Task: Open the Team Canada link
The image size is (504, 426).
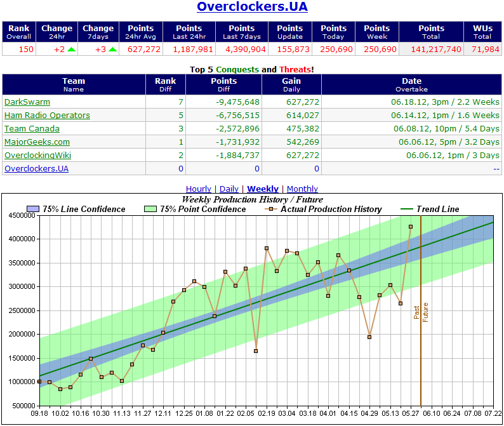Action: (32, 129)
